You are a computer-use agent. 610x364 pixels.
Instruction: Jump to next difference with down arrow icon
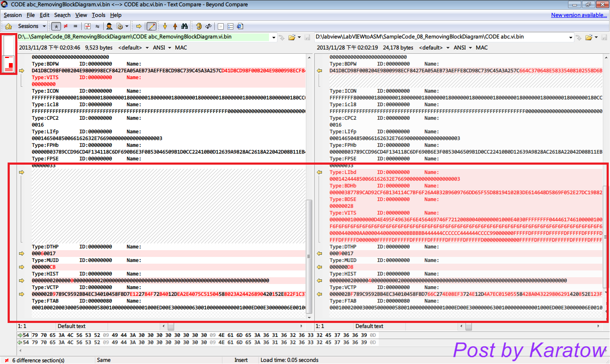pyautogui.click(x=165, y=26)
